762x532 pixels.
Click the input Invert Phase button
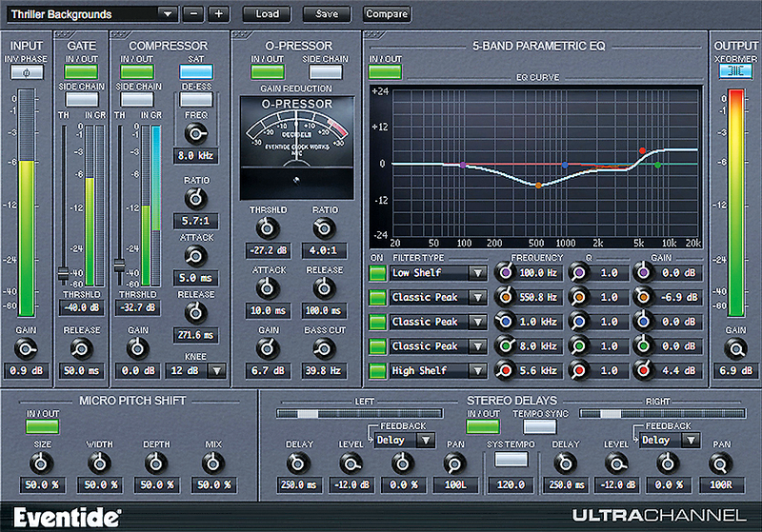click(x=27, y=72)
